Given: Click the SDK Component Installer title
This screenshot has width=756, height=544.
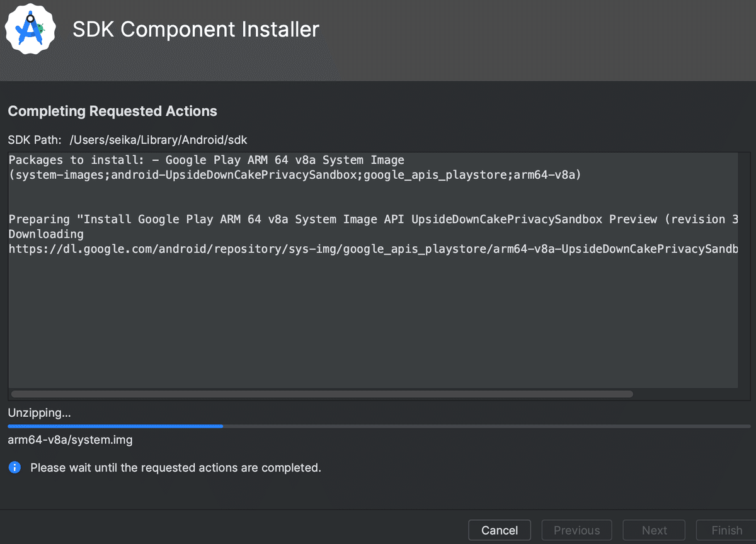Looking at the screenshot, I should coord(196,29).
